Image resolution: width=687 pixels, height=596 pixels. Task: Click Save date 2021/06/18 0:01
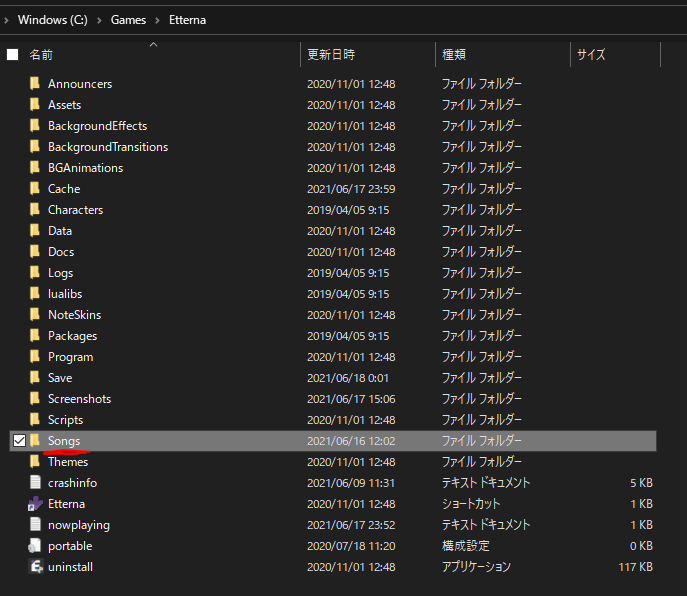click(348, 378)
